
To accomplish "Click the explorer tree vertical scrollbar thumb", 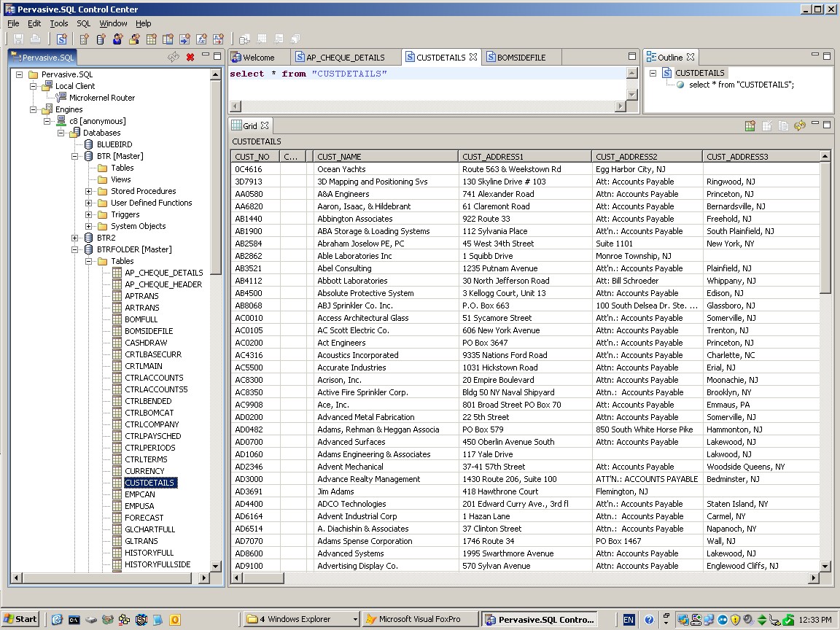I will (216, 176).
